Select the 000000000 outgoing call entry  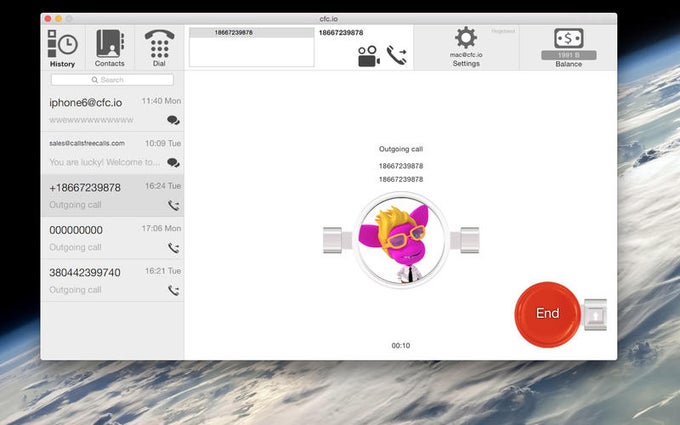click(113, 238)
